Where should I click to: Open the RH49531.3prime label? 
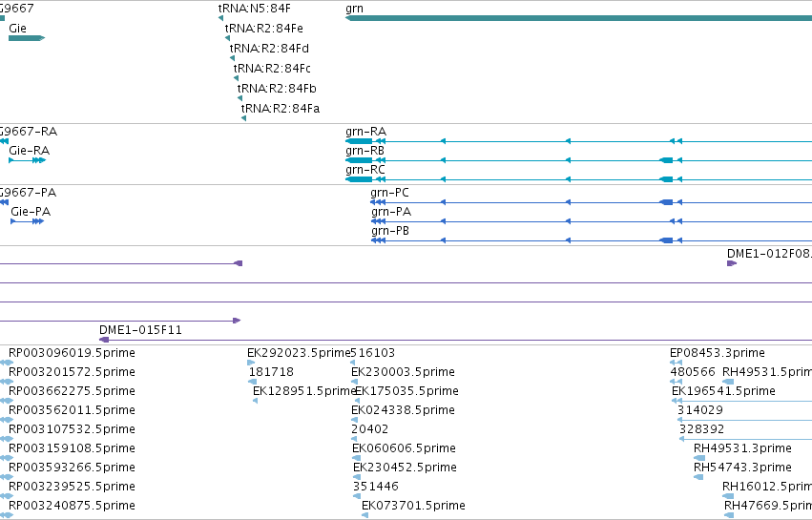coord(742,448)
